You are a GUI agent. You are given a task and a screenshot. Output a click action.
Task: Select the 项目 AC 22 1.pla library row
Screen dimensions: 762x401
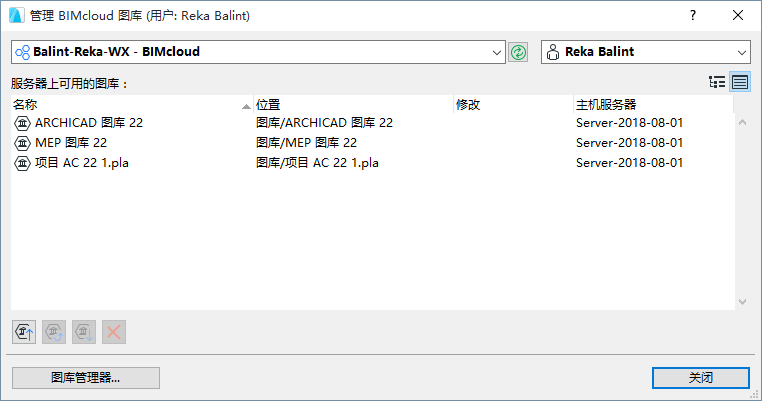coord(373,163)
